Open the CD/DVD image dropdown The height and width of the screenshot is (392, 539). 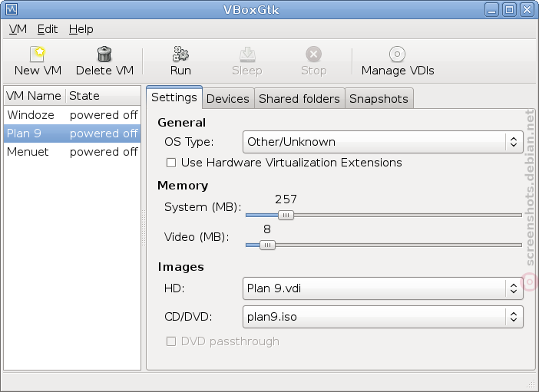click(383, 317)
